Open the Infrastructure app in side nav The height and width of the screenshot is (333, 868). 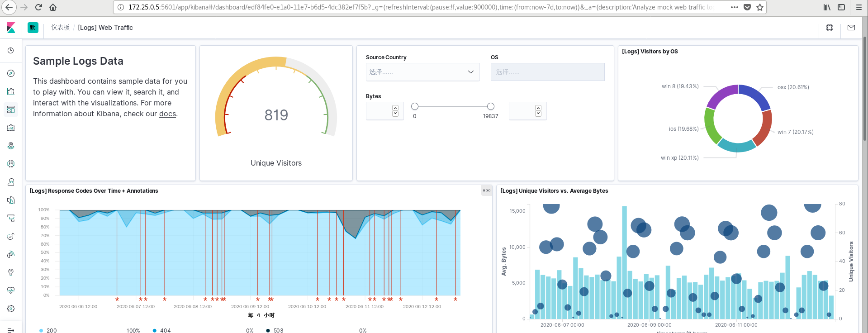(11, 182)
